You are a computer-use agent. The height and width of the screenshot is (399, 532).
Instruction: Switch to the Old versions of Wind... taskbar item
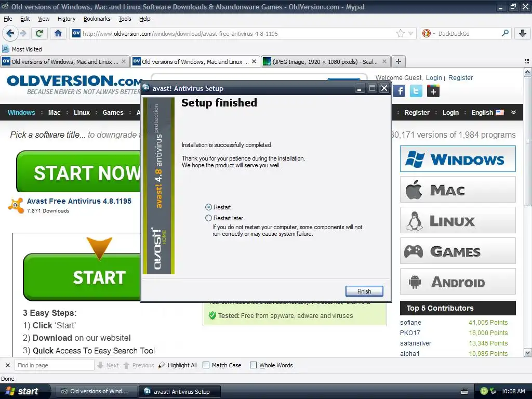tap(95, 391)
